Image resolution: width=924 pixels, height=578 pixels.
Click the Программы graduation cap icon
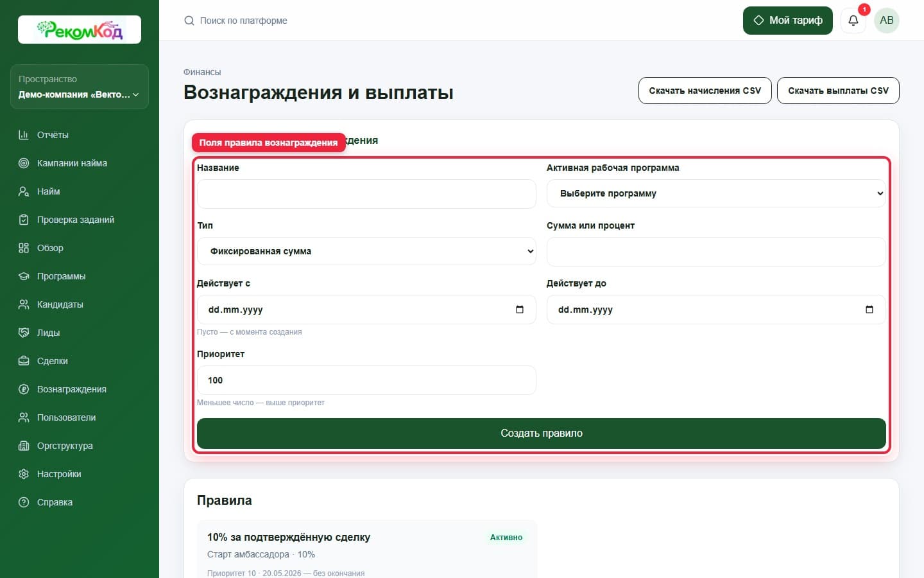click(x=24, y=276)
